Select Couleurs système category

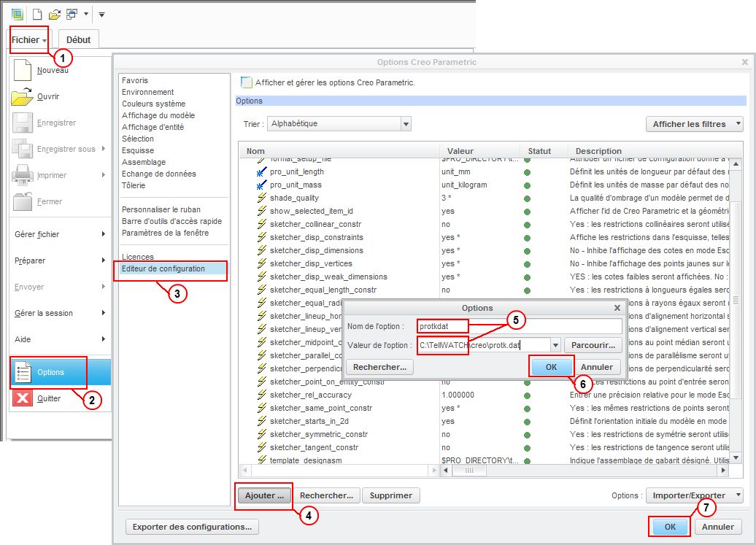[153, 104]
